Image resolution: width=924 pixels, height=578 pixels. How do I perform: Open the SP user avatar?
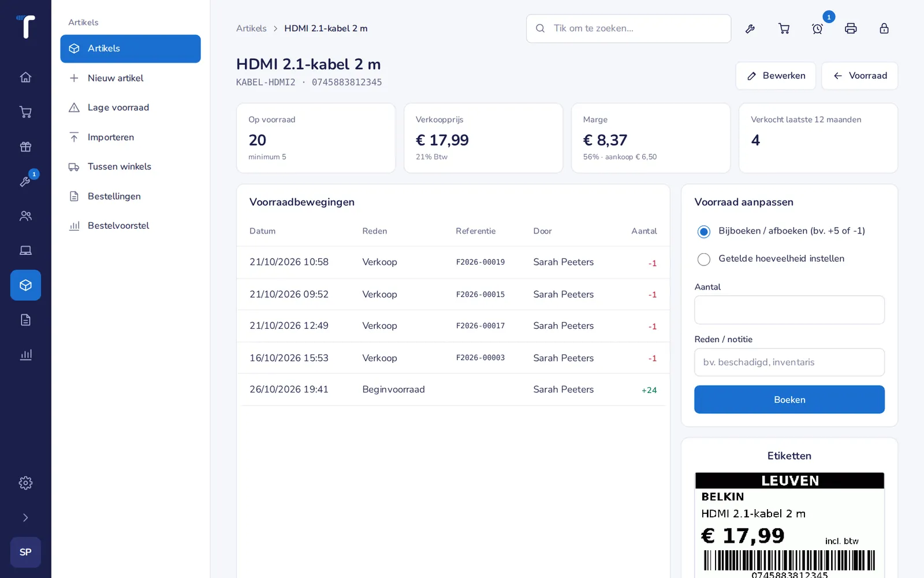click(25, 552)
